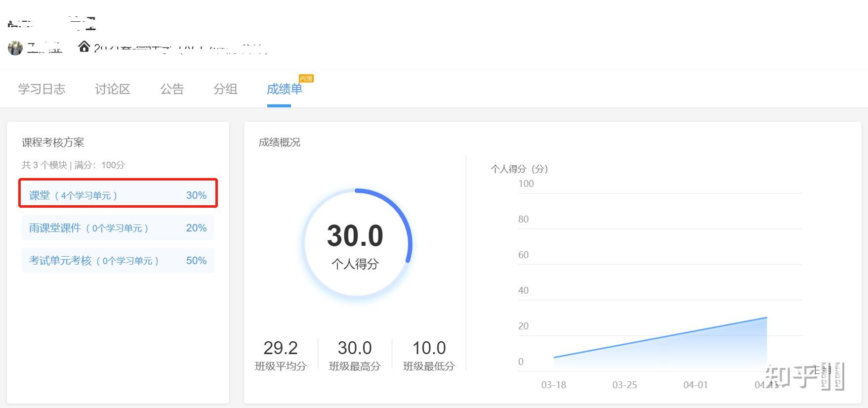Click the 04-01 date on chart axis
Screen dimensions: 868x408
point(696,385)
